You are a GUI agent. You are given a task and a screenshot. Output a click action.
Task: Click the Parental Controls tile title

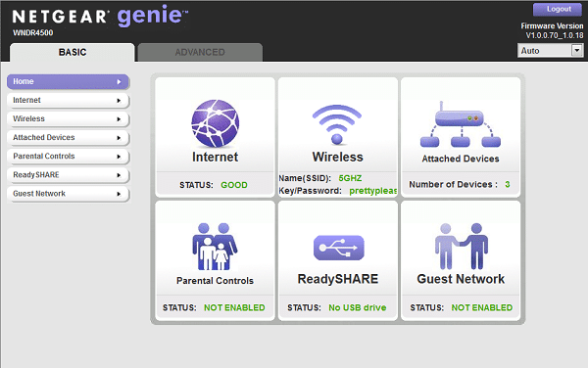tap(215, 281)
